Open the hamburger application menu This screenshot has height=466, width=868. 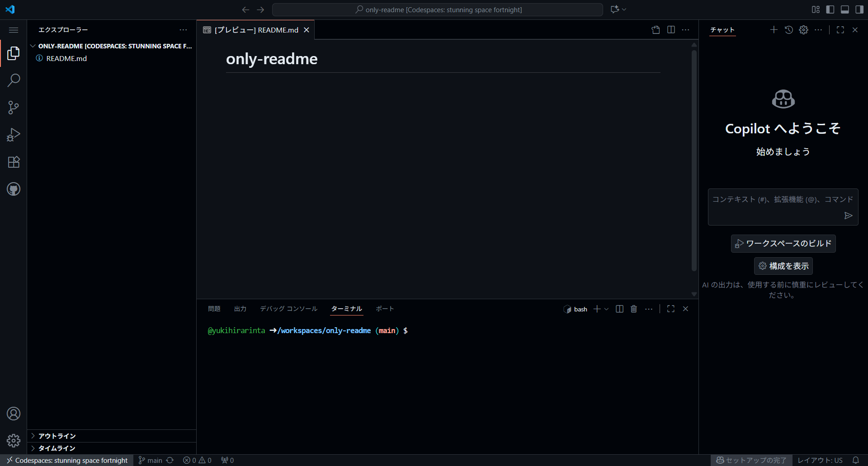[x=14, y=30]
